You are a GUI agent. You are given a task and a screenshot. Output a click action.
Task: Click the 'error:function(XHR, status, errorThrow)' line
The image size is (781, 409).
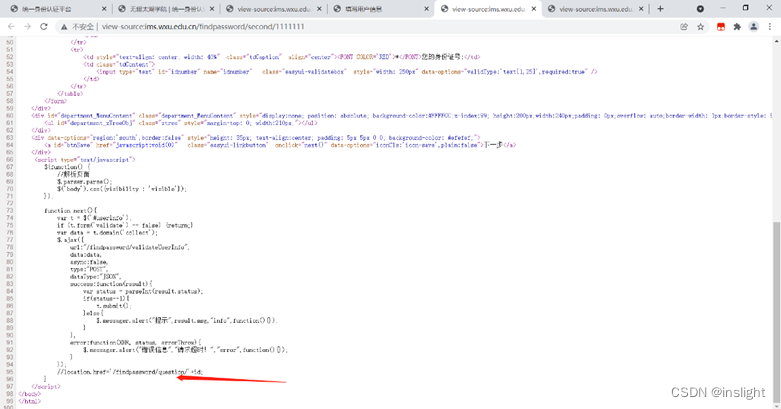tap(135, 343)
